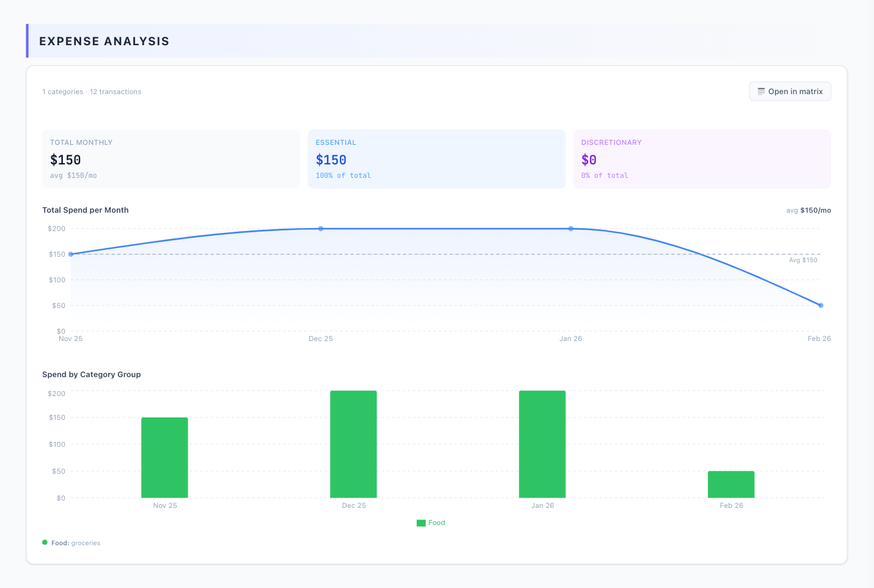
Task: Toggle the groceries category in bottom legend
Action: 86,542
